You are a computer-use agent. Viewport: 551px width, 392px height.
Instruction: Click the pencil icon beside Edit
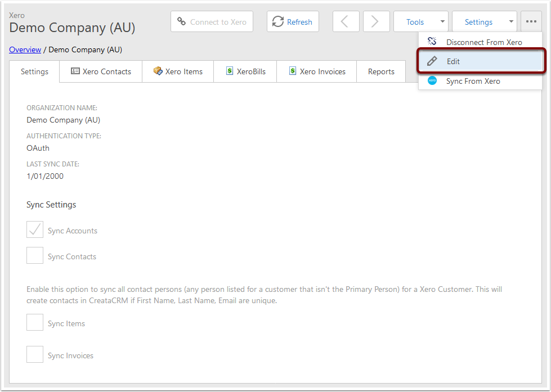pyautogui.click(x=432, y=61)
